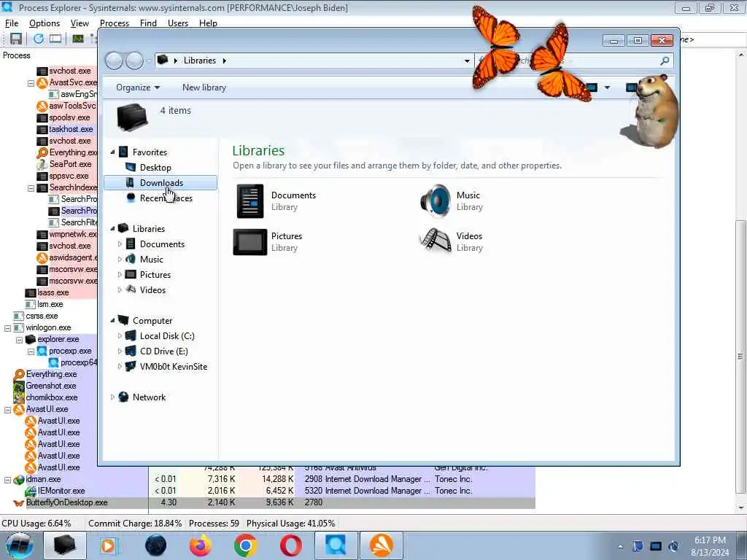
Task: Select CD Drive (E:) in navigation pane
Action: (x=164, y=351)
